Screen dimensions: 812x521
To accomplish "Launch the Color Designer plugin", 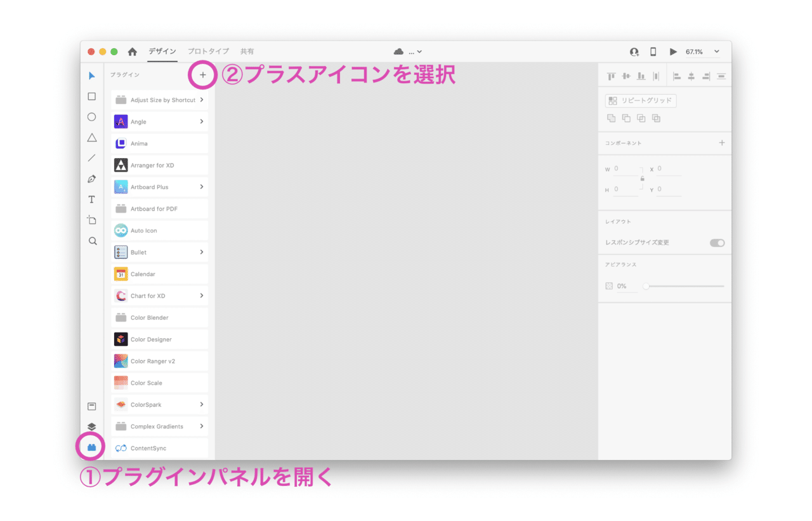I will 160,340.
